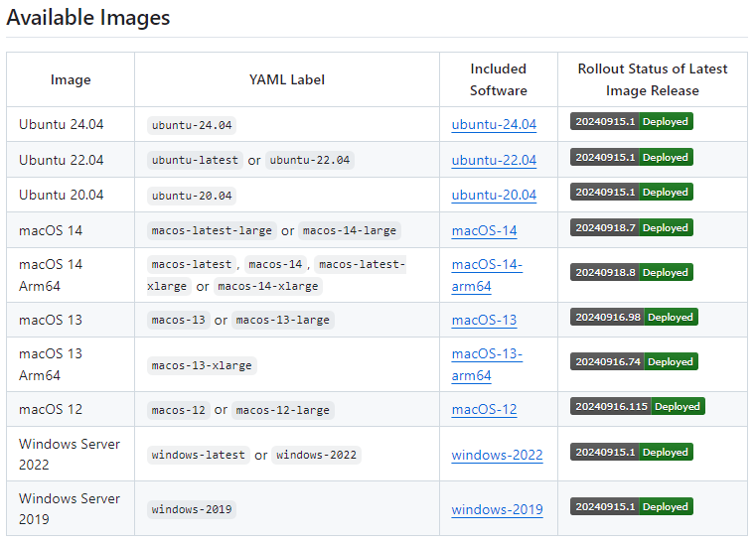Select the macos-latest YAML label
Viewport: 756px width, 543px height.
click(192, 264)
